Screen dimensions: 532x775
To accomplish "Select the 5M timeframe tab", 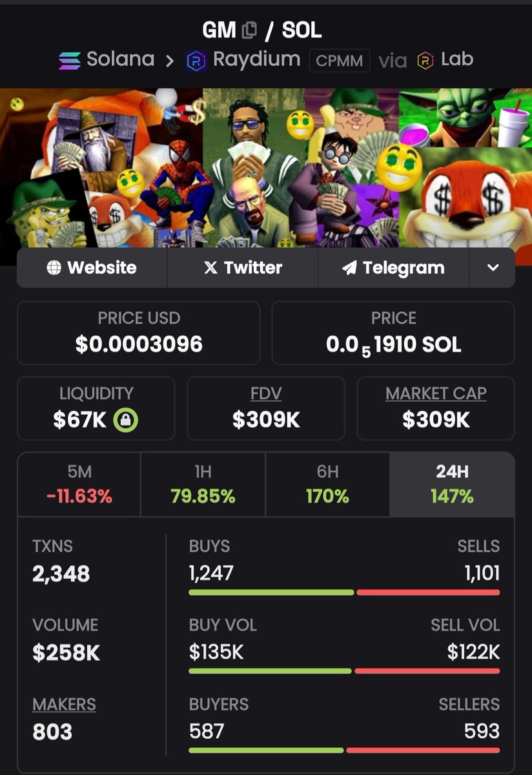I will pyautogui.click(x=79, y=484).
